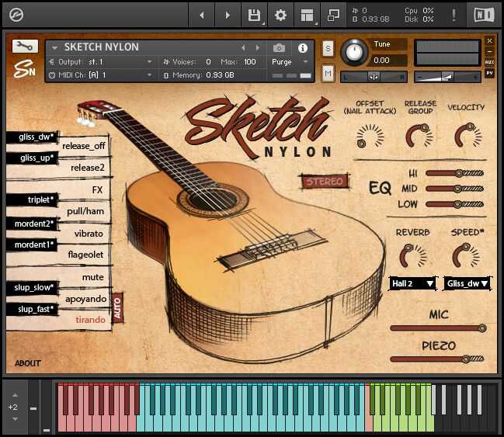Click the Kontakt logo icon
The height and width of the screenshot is (437, 504).
pyautogui.click(x=16, y=15)
